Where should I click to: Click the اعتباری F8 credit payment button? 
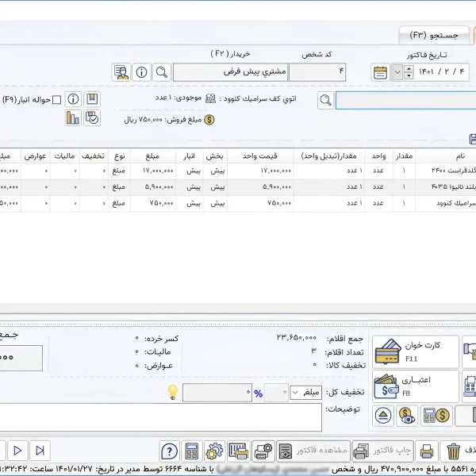tap(416, 386)
